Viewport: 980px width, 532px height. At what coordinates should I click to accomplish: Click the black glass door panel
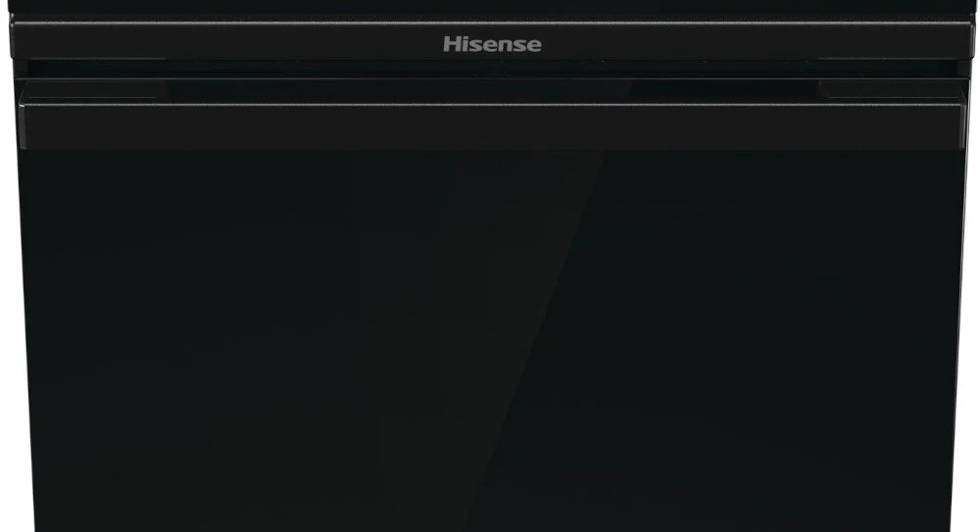(492, 341)
